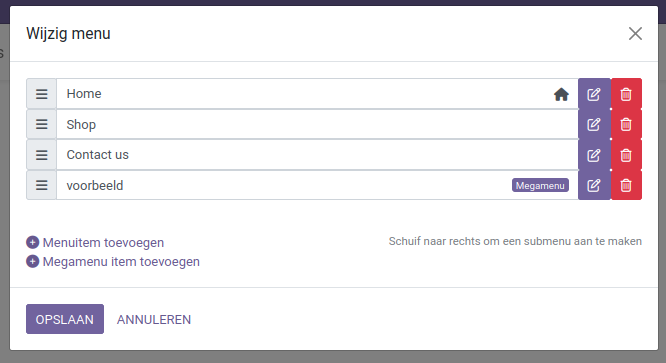Delete the Shop menu item
The height and width of the screenshot is (363, 666).
point(626,124)
